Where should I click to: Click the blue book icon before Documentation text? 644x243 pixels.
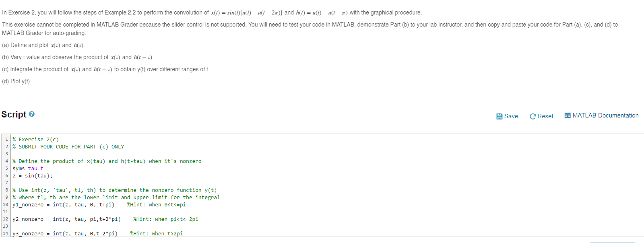[567, 115]
